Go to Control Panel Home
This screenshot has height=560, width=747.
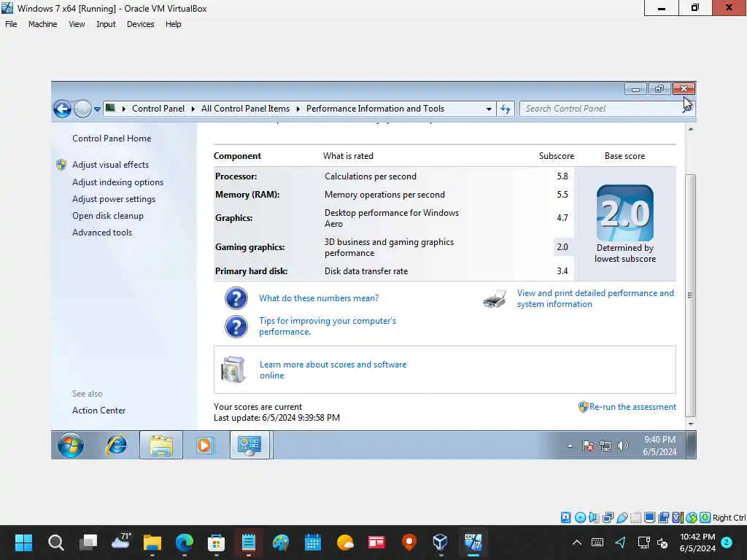(x=112, y=139)
